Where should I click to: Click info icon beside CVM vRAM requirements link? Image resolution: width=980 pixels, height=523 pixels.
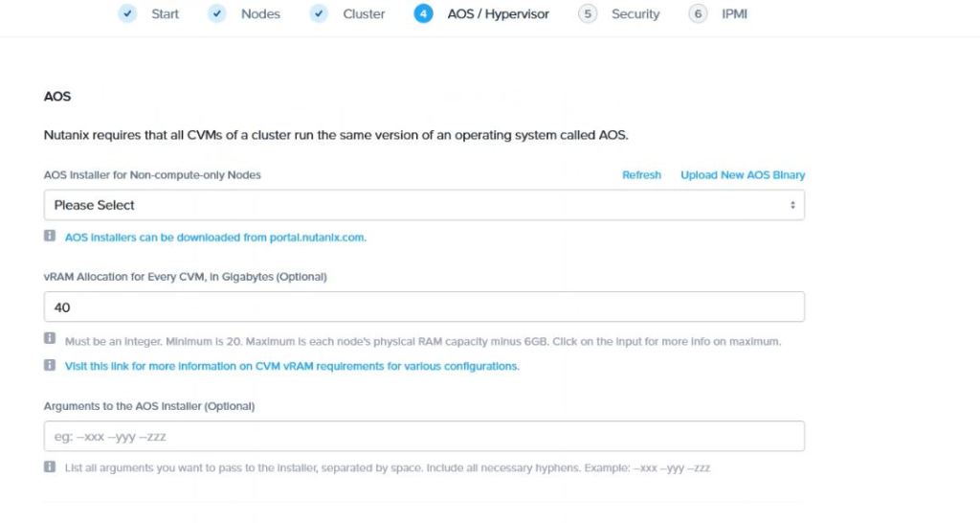point(50,365)
